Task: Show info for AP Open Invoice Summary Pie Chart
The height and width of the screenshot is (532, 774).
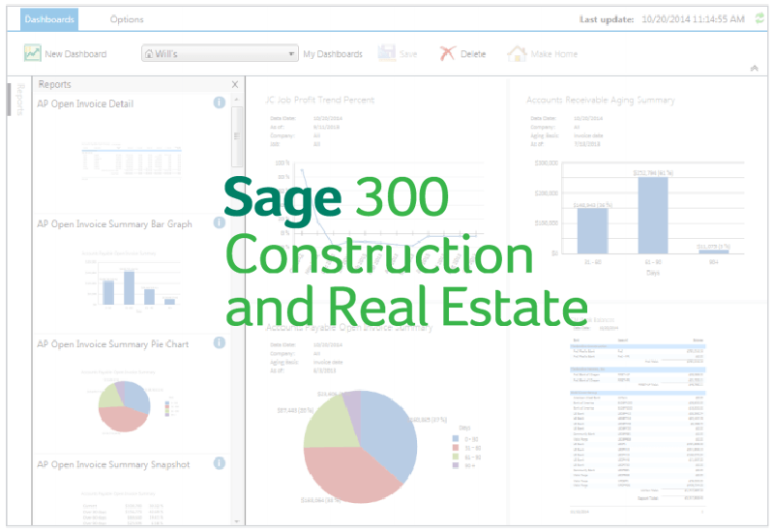Action: coord(220,342)
